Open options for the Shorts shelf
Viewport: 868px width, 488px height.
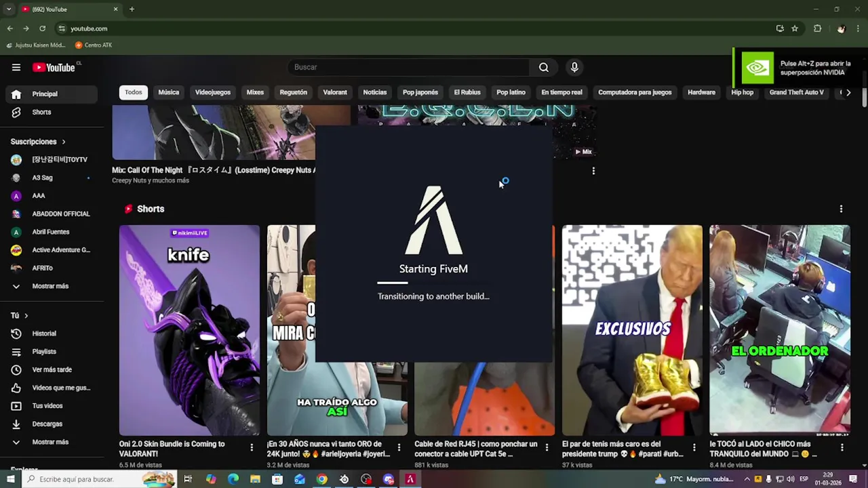point(841,209)
